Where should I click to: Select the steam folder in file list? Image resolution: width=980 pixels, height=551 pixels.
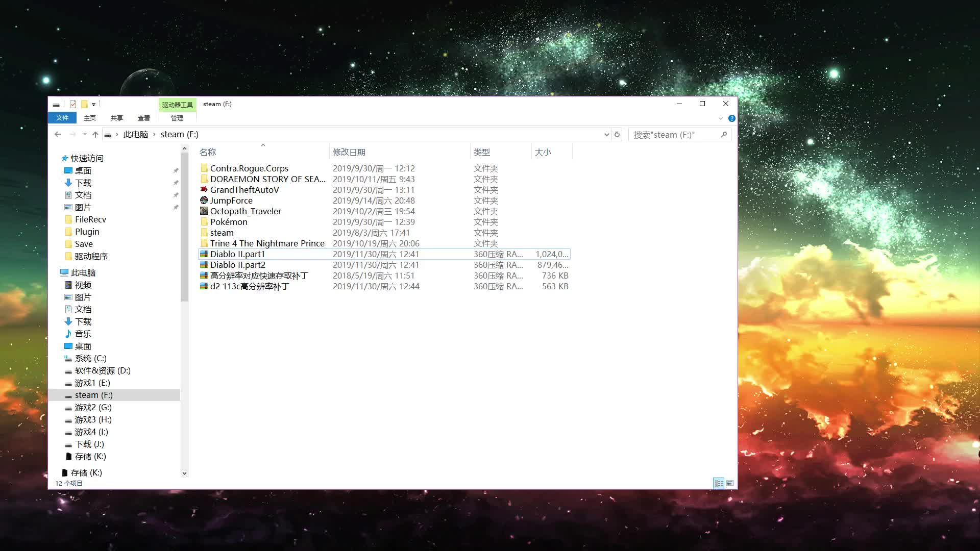point(222,233)
